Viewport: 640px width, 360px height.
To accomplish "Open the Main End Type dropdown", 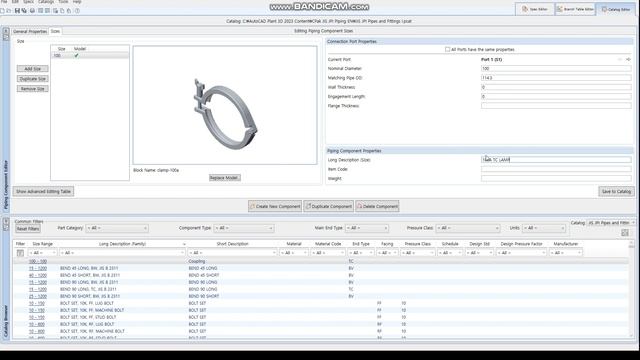I will 367,228.
